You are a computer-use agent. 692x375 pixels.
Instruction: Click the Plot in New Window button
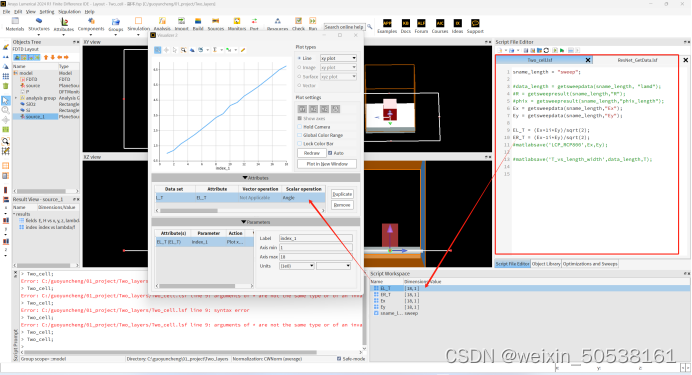point(327,164)
